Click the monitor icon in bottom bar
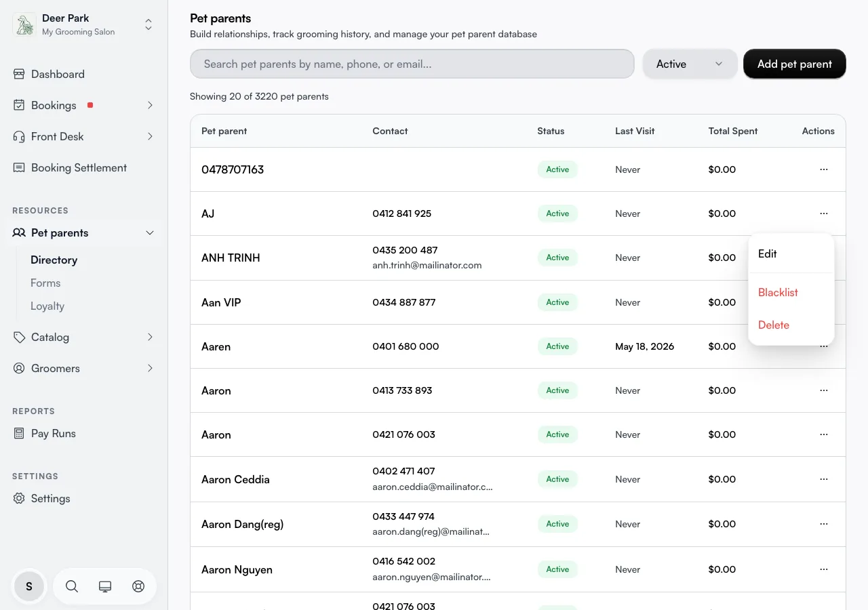Viewport: 868px width, 610px height. point(105,586)
